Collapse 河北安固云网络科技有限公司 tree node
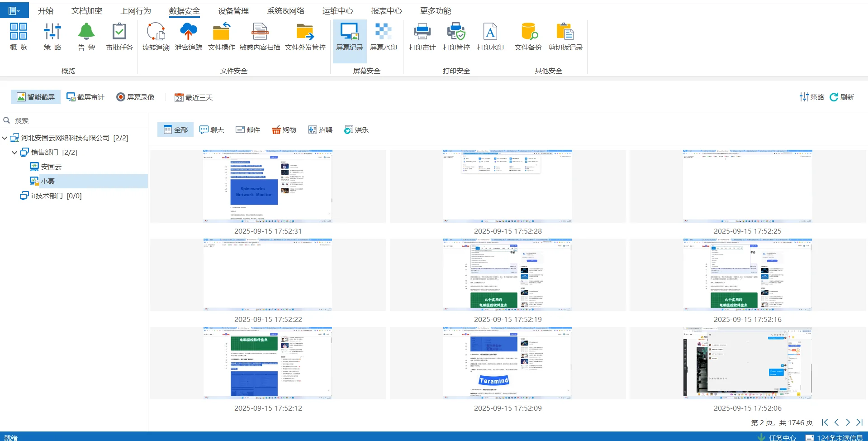 pyautogui.click(x=5, y=138)
